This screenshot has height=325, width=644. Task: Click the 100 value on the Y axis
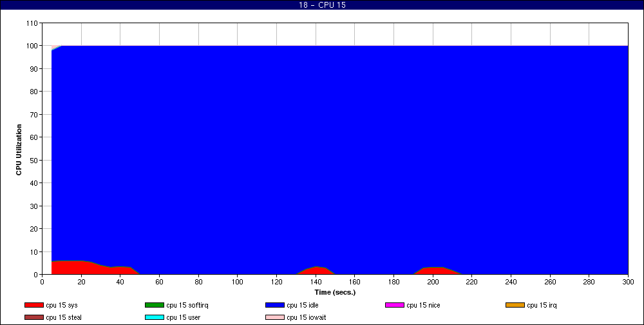(x=32, y=46)
